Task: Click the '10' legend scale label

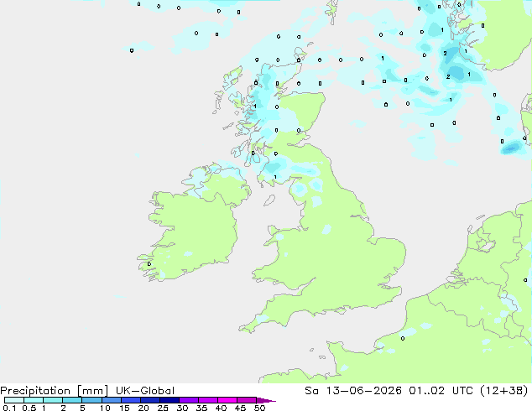Action: [x=105, y=408]
